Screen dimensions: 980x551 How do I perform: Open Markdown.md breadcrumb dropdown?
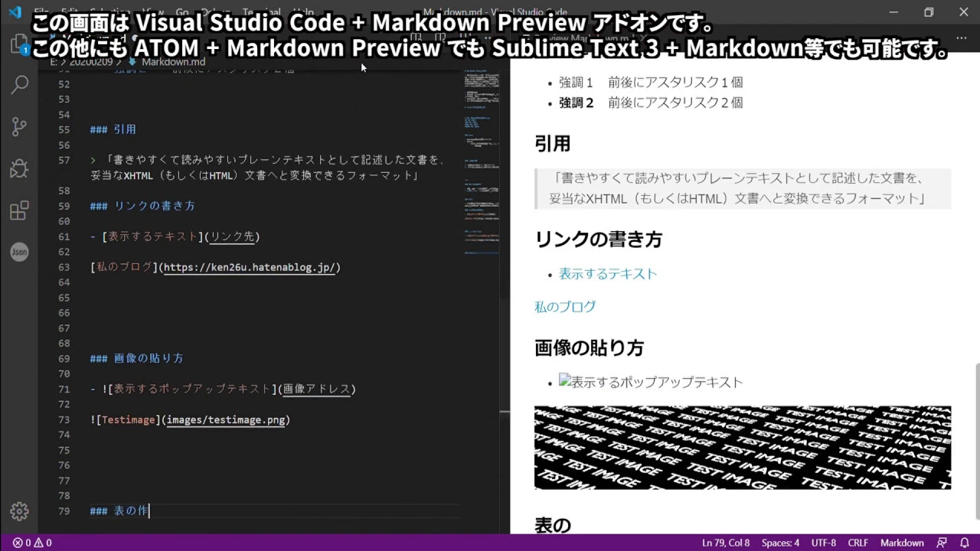[173, 62]
